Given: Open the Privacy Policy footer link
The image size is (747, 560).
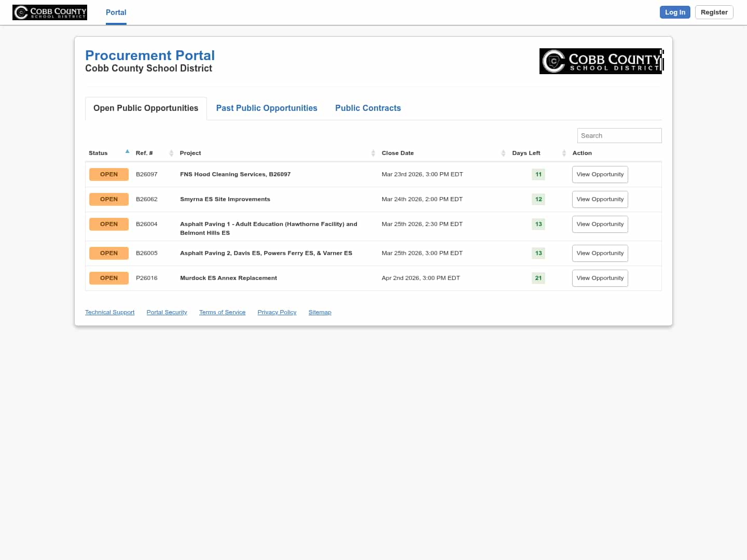Looking at the screenshot, I should [x=276, y=312].
